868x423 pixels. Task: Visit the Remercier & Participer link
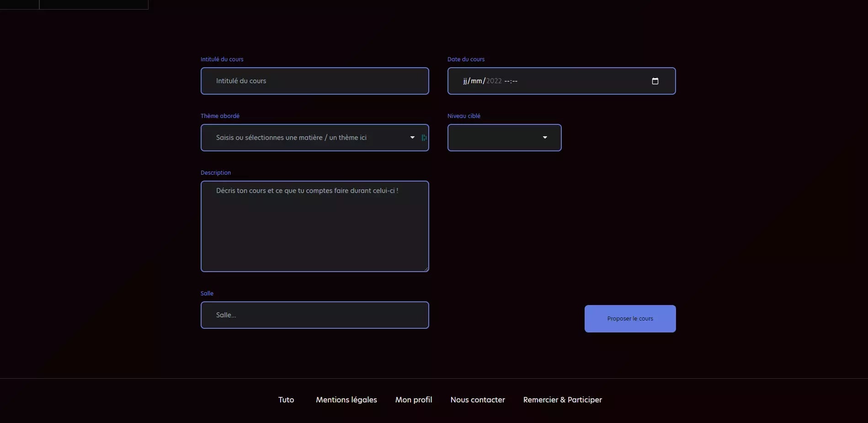tap(562, 400)
